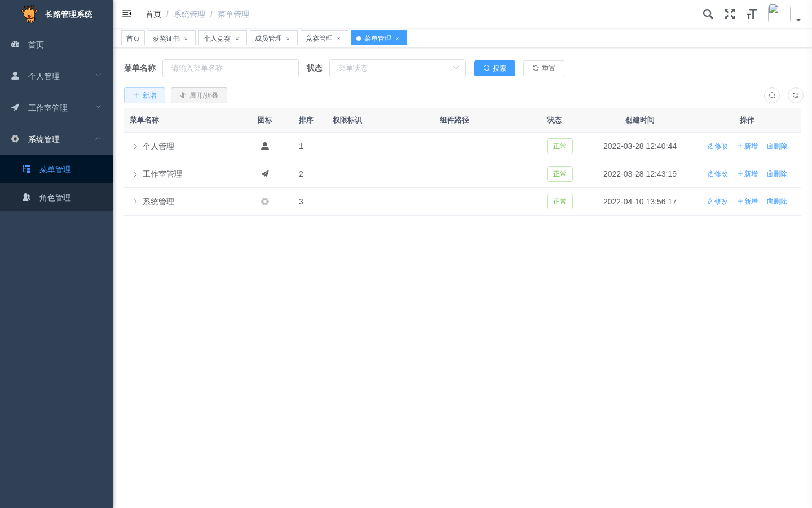
Task: Close the 竞赛管理 tab
Action: (x=339, y=38)
